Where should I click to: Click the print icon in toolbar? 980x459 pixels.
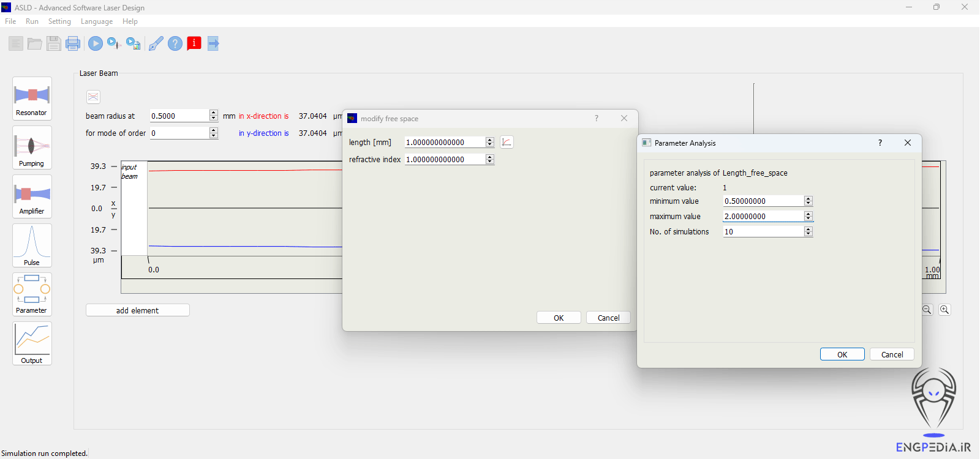pos(73,43)
